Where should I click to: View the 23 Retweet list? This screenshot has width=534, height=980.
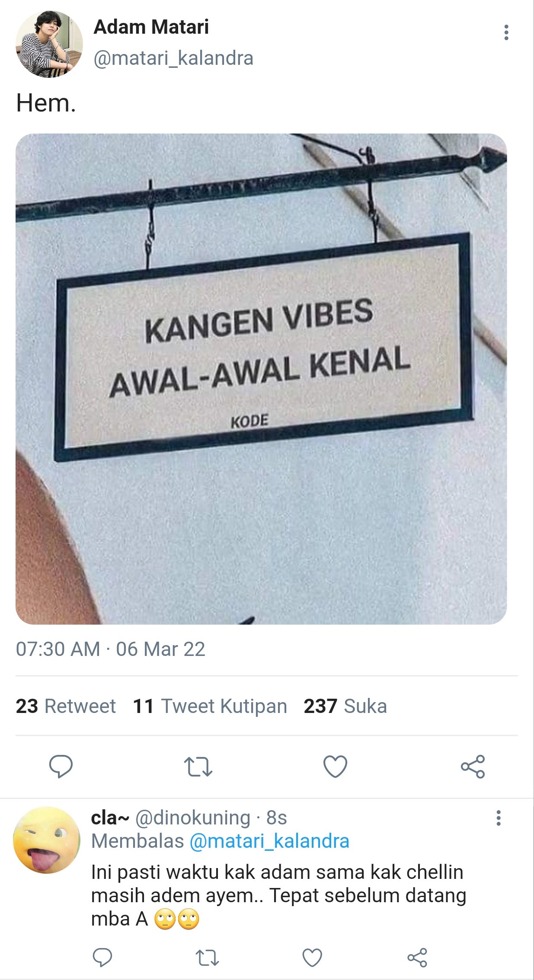point(66,706)
